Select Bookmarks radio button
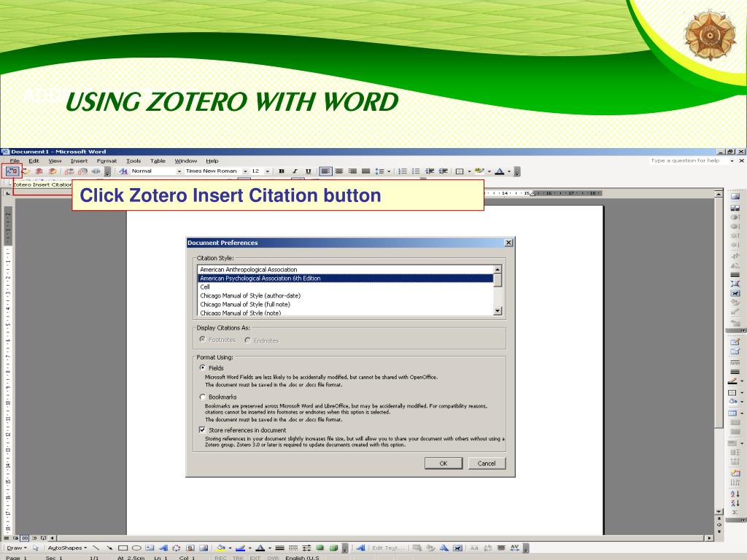 203,397
